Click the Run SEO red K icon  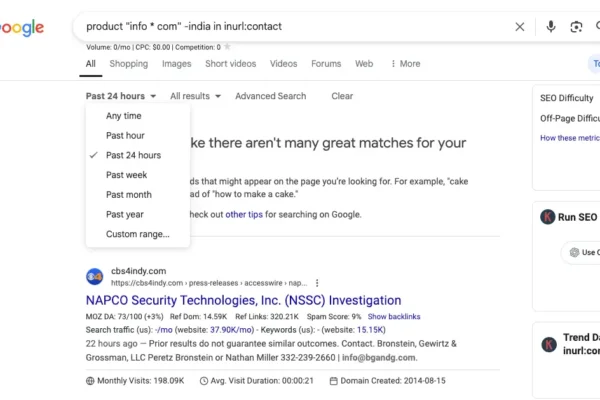coord(548,217)
